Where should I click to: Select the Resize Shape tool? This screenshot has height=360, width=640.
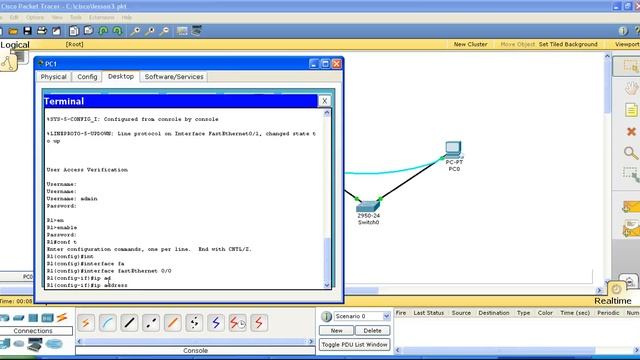[631, 175]
